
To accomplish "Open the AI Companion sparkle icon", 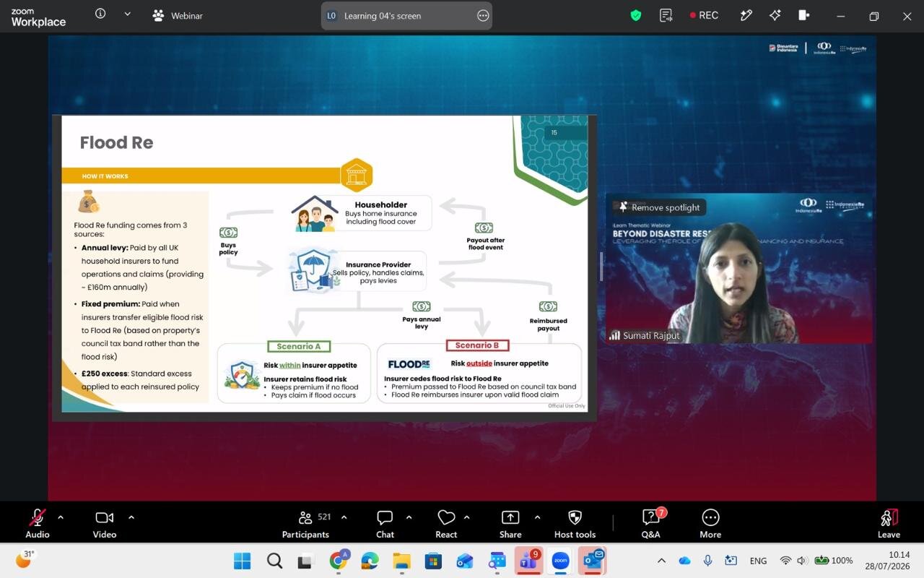I will click(x=775, y=15).
